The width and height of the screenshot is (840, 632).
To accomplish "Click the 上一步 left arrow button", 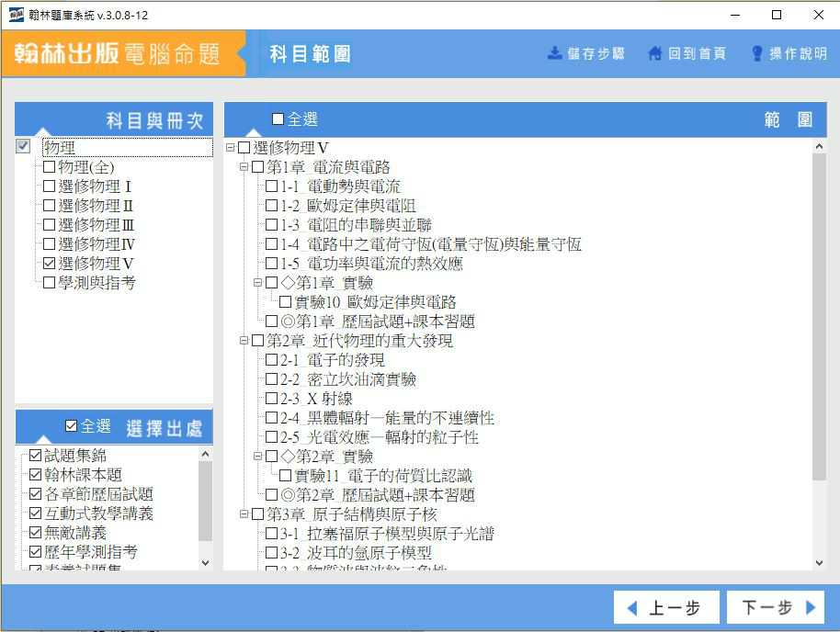I will click(x=666, y=607).
